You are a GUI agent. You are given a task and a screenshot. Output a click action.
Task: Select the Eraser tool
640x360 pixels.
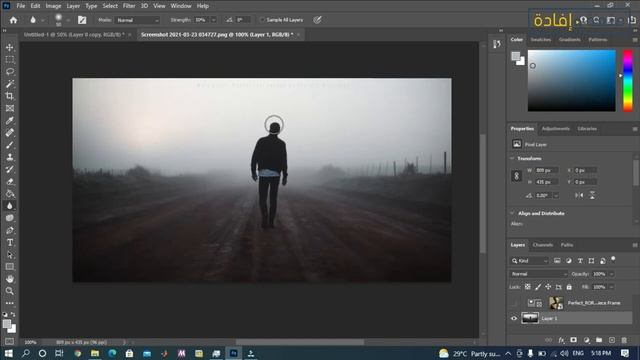(10, 182)
